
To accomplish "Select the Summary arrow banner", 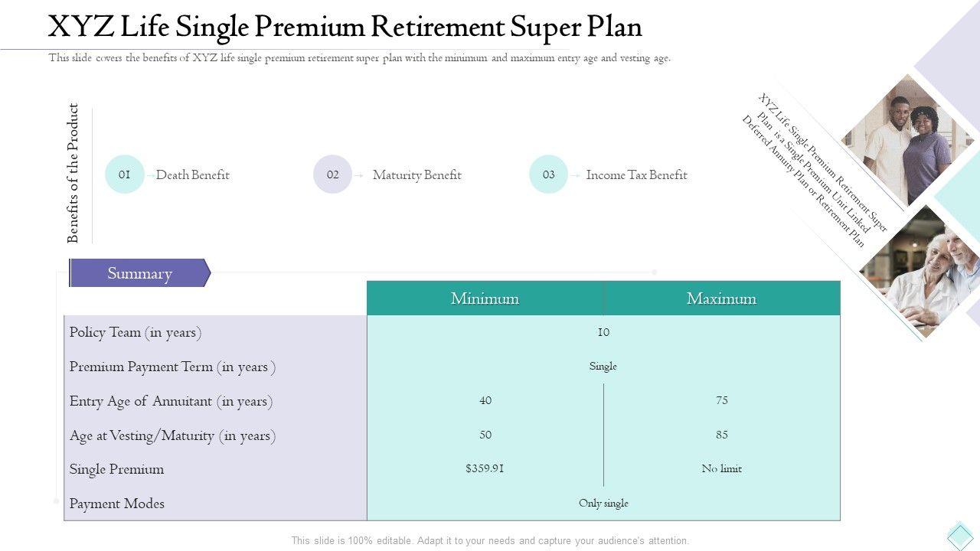I will [x=139, y=273].
